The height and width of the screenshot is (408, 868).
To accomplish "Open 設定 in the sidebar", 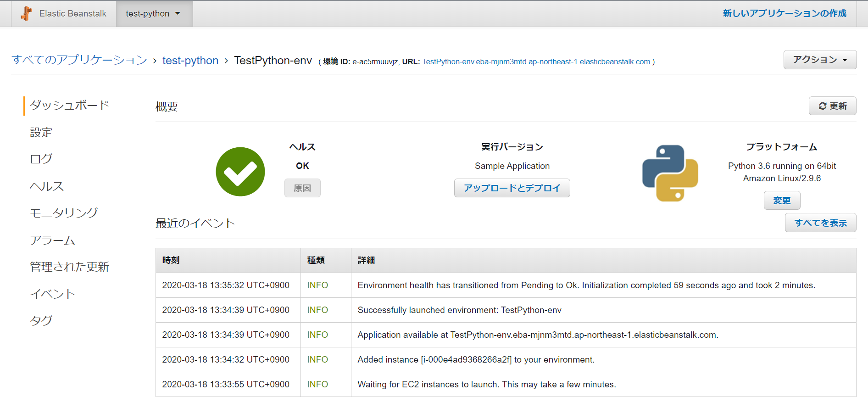I will (41, 133).
